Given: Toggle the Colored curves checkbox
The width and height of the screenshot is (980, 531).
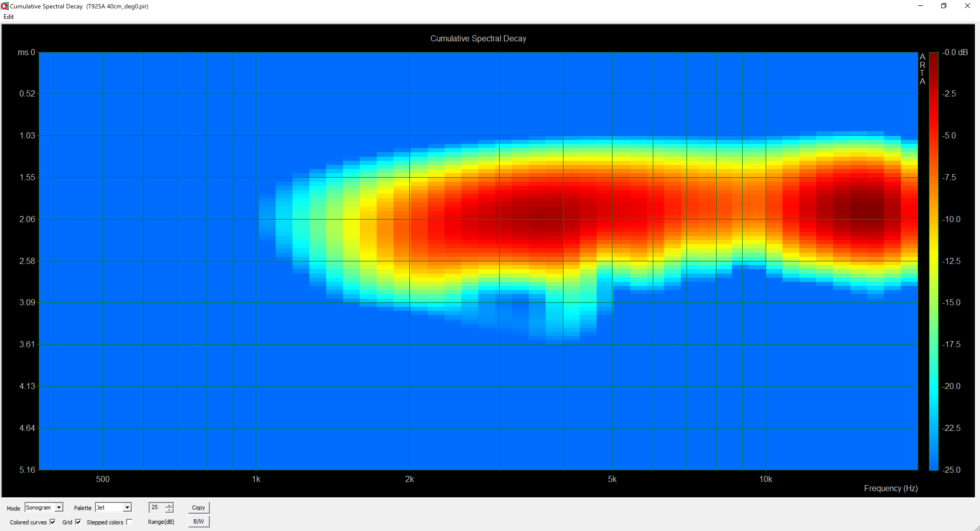Looking at the screenshot, I should [x=53, y=522].
